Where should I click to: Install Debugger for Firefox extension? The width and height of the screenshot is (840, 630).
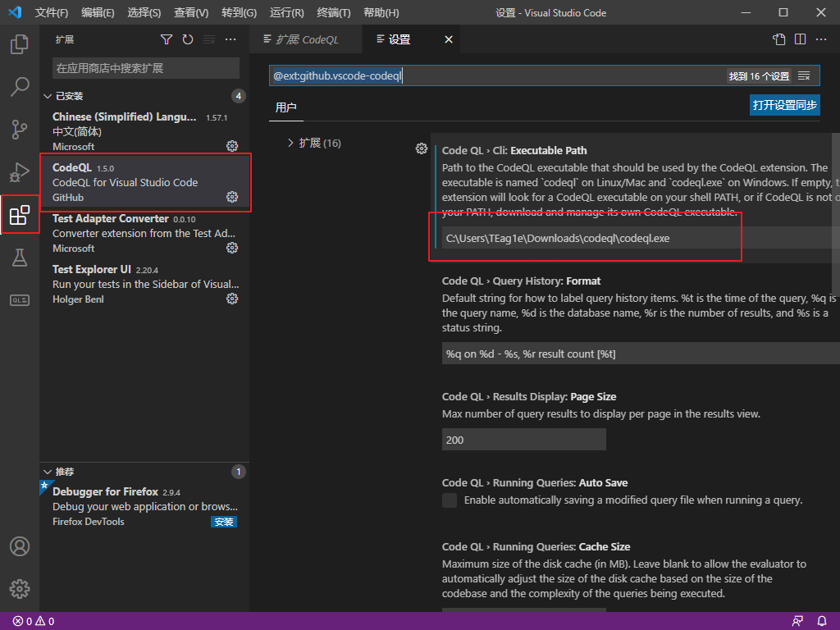[x=224, y=522]
